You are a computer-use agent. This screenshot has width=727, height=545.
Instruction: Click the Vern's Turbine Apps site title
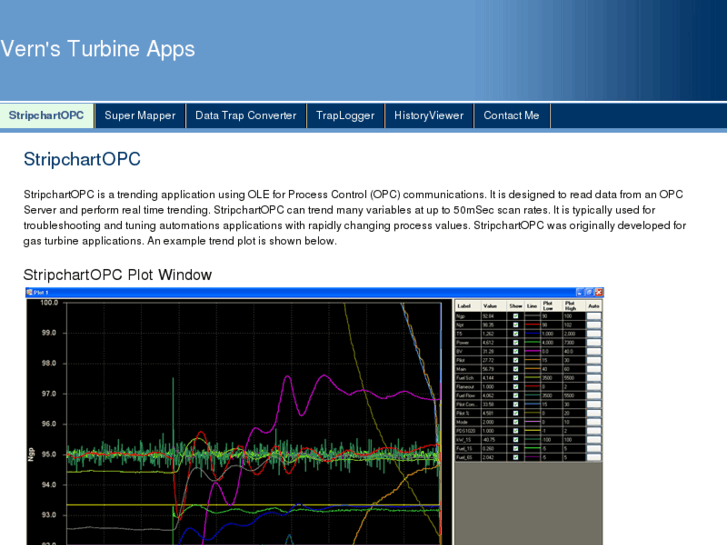98,49
